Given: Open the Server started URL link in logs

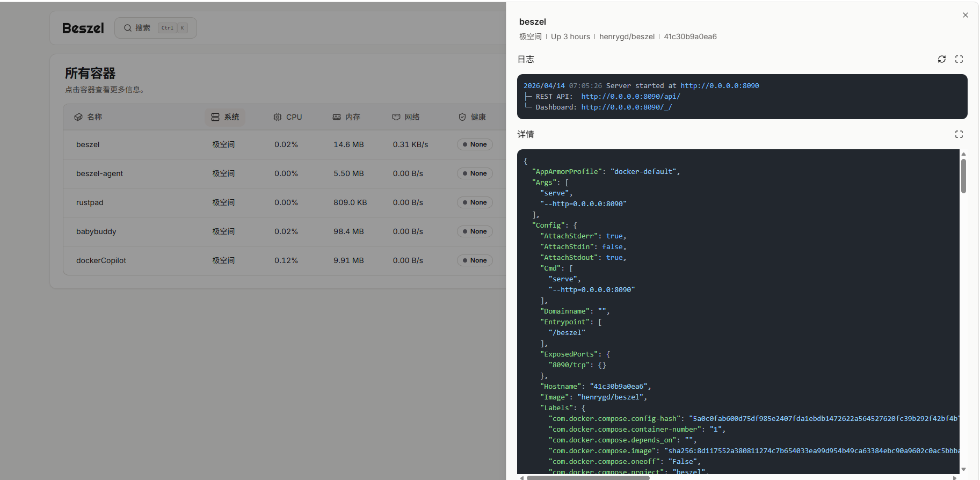Looking at the screenshot, I should click(x=719, y=86).
